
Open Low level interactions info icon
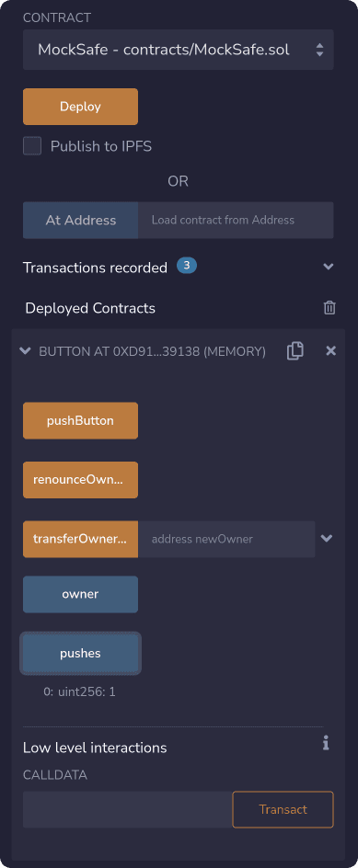click(x=326, y=743)
